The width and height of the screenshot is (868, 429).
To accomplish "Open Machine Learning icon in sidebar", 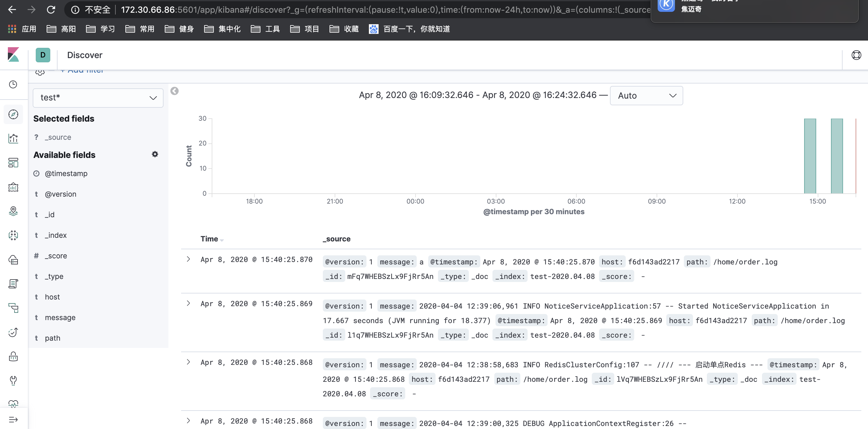I will [x=13, y=235].
